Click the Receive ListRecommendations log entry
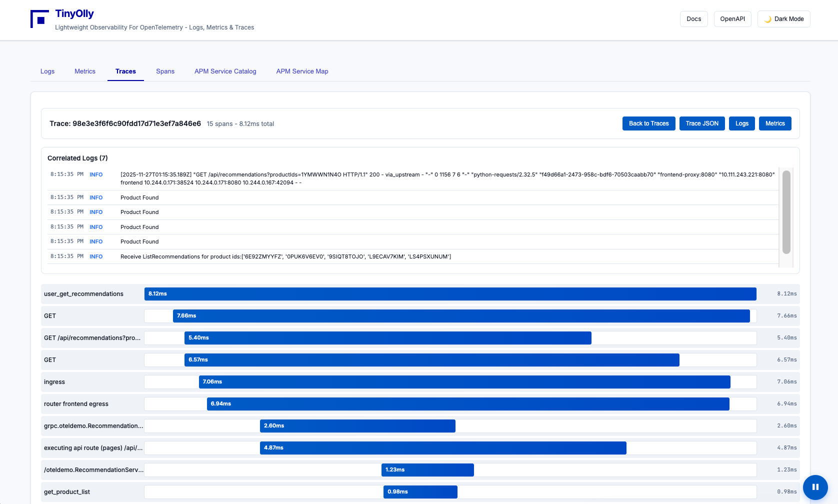Image resolution: width=838 pixels, height=504 pixels. (285, 256)
